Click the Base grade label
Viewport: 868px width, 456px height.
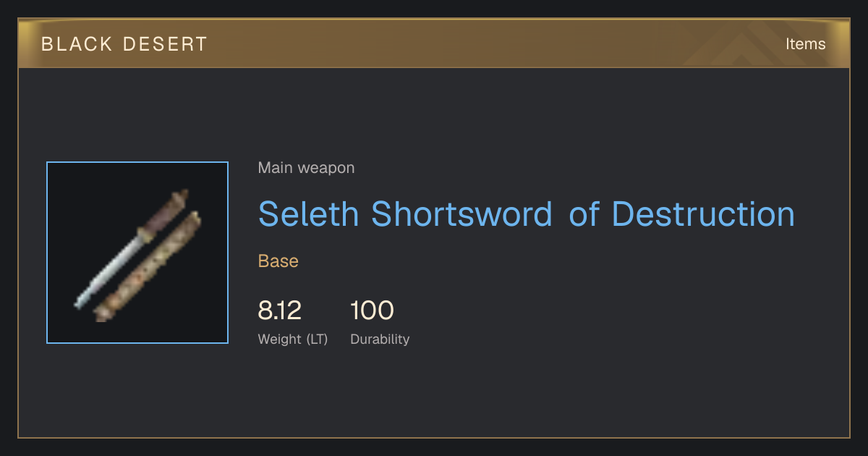pos(278,261)
